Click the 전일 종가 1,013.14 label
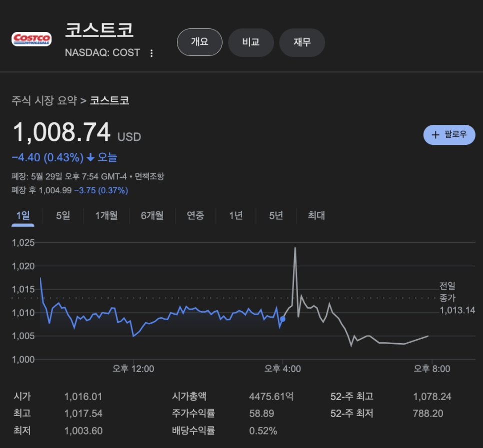Viewport: 483px width, 448px height. (457, 298)
